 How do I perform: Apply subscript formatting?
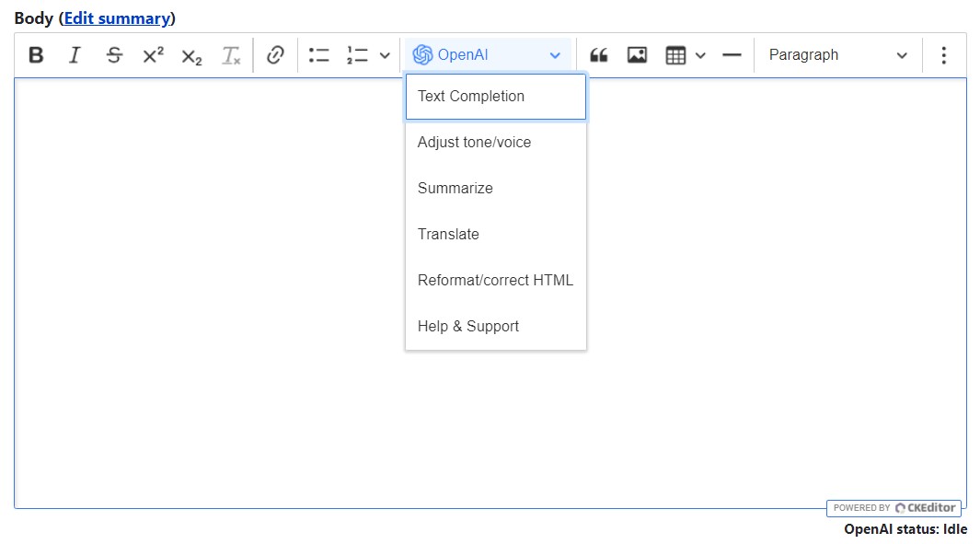click(192, 55)
